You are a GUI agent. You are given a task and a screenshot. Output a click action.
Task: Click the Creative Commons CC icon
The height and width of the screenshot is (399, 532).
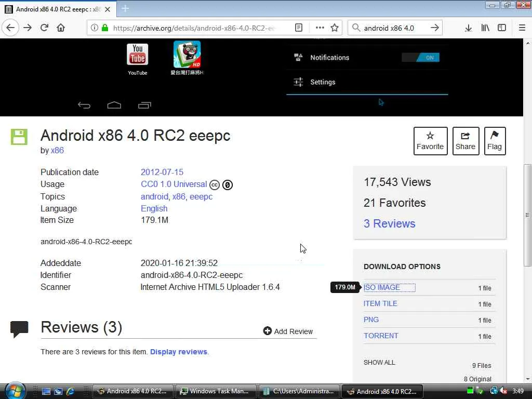215,185
